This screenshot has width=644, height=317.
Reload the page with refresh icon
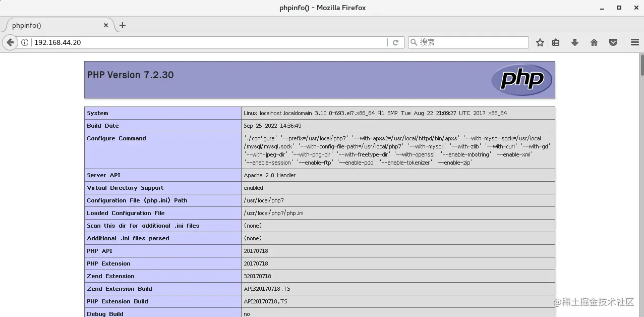tap(396, 42)
